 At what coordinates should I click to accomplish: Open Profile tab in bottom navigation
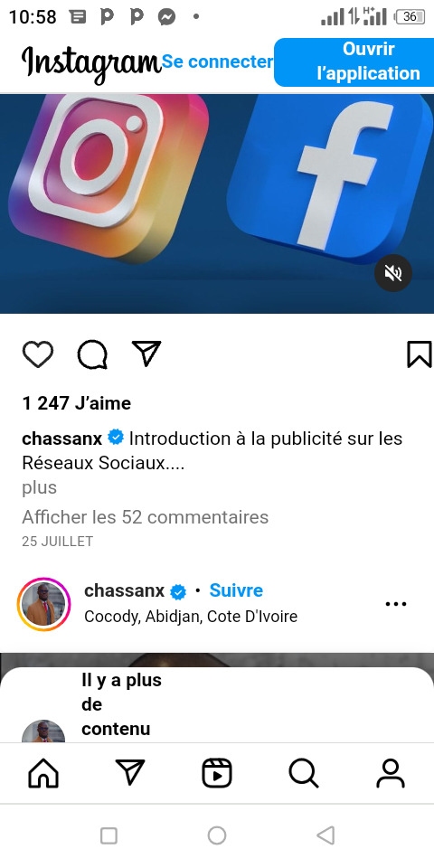(391, 773)
